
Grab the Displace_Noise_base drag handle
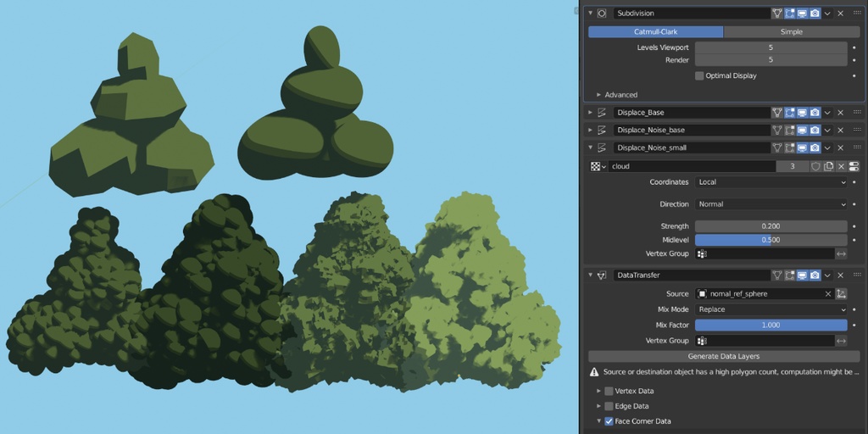tap(856, 130)
